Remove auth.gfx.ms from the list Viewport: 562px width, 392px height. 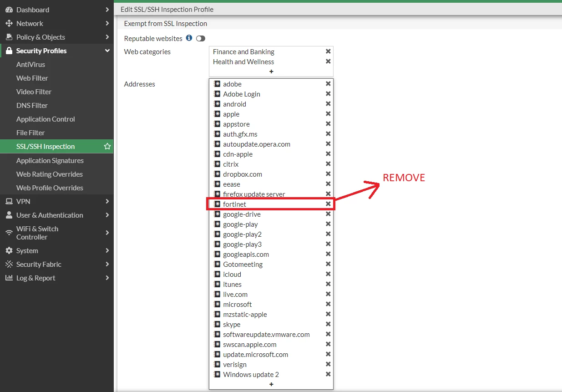(328, 134)
